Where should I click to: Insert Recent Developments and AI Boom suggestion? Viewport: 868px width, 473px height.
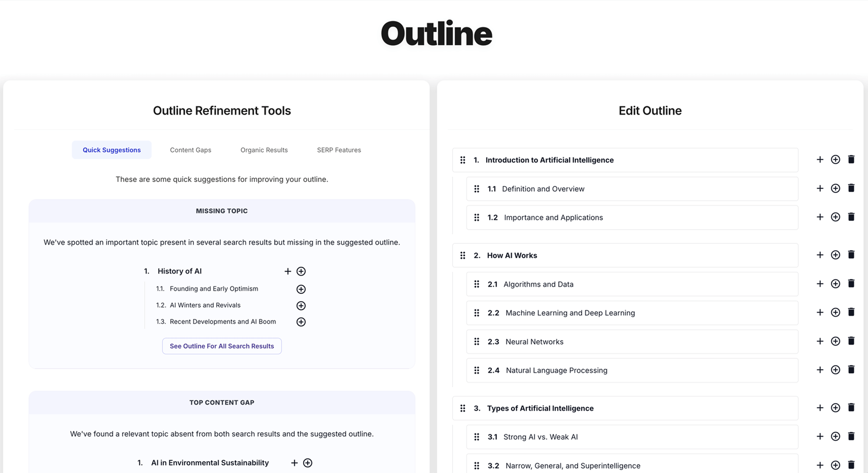tap(301, 322)
